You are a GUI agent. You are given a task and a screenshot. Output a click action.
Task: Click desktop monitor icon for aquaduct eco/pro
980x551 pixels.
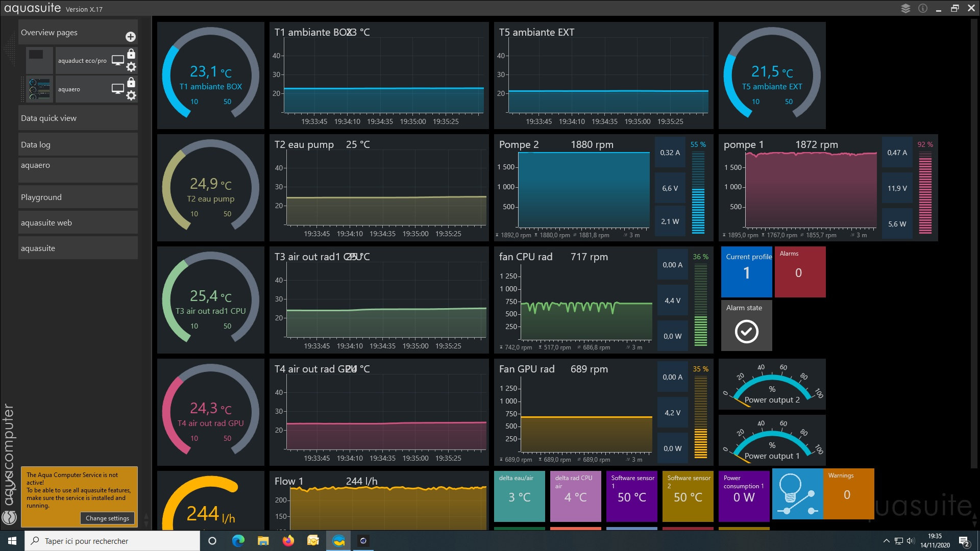pos(118,60)
